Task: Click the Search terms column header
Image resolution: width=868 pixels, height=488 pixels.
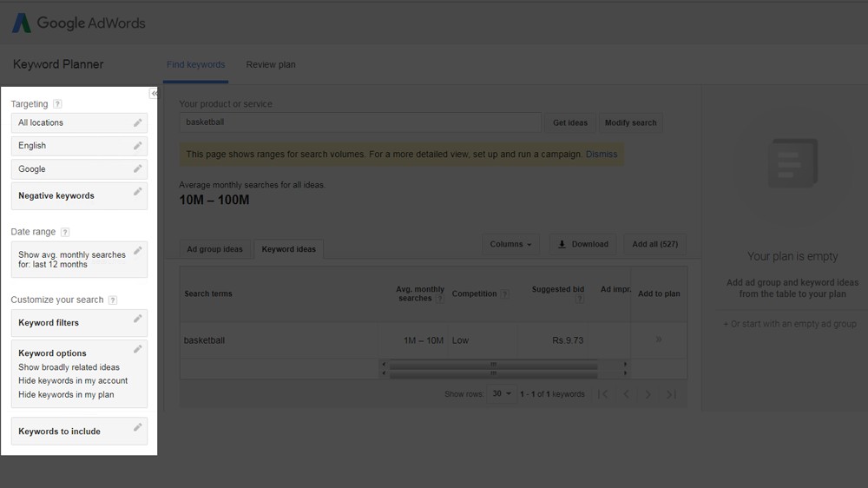Action: pos(208,294)
